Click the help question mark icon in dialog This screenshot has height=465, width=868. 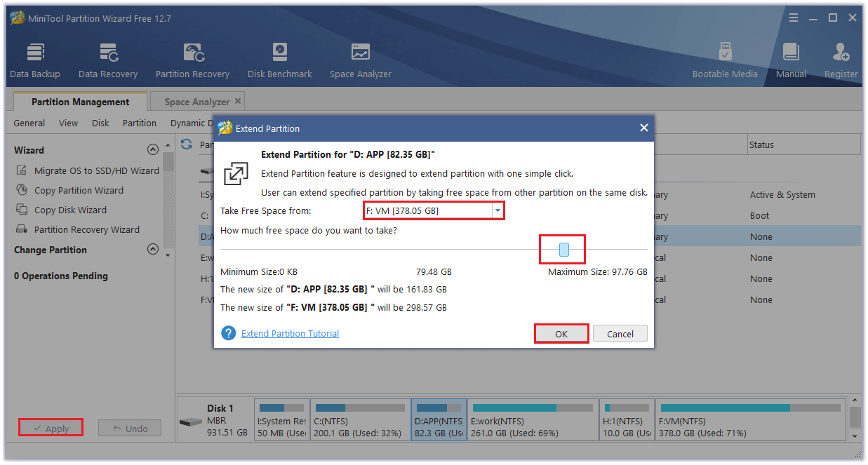point(228,333)
